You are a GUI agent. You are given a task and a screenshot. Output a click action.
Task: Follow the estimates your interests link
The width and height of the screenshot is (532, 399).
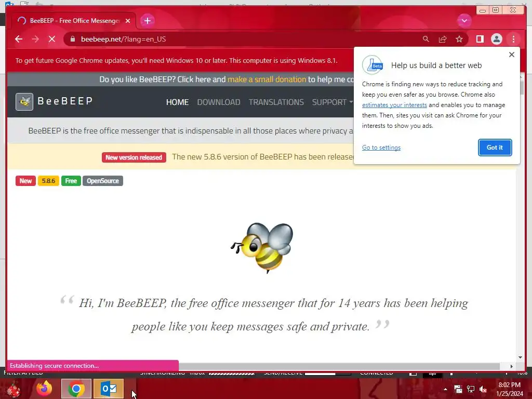[x=394, y=105]
